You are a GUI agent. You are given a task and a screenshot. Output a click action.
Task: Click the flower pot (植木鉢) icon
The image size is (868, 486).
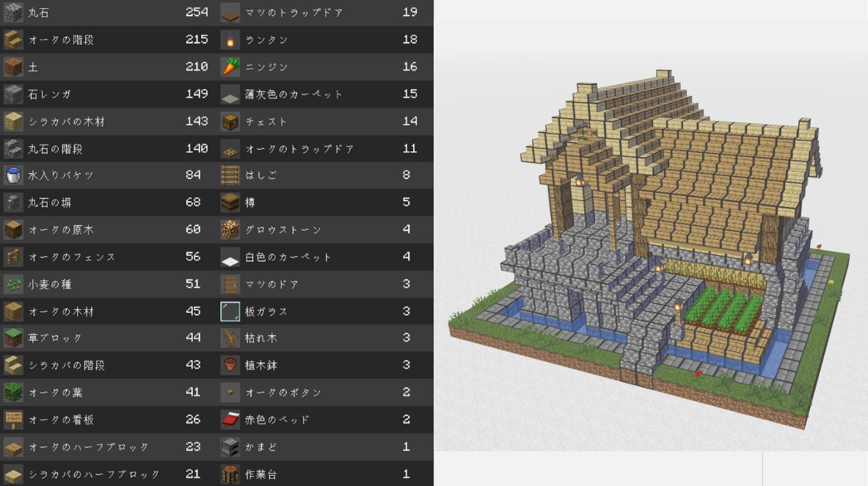[x=230, y=366]
